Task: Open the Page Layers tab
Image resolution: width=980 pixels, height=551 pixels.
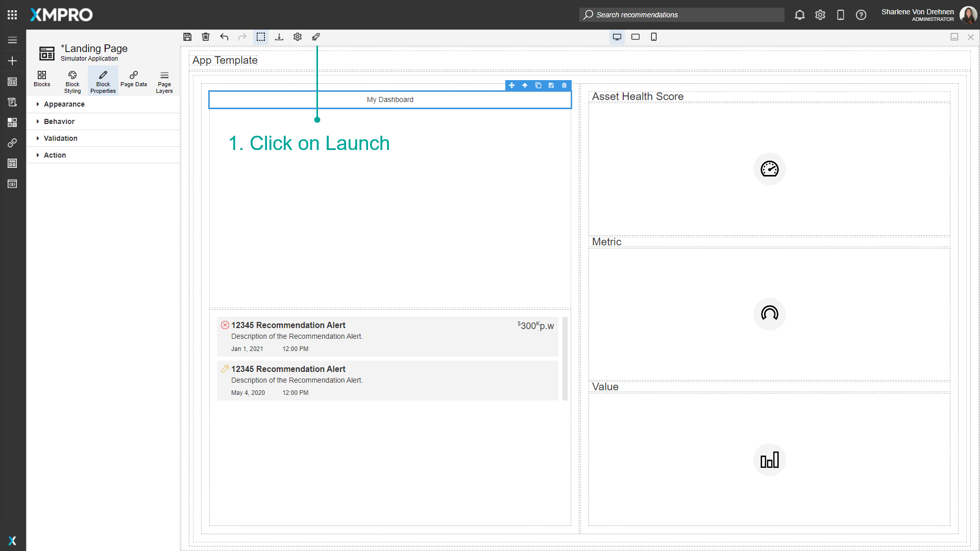Action: point(164,81)
